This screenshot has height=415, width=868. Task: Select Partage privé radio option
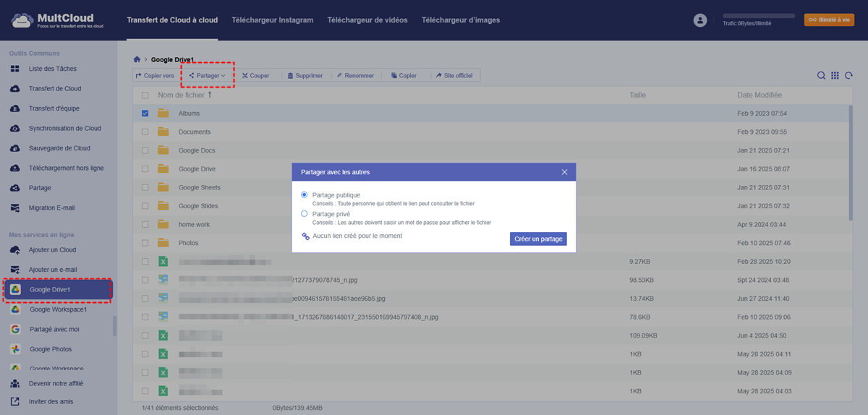pyautogui.click(x=305, y=214)
